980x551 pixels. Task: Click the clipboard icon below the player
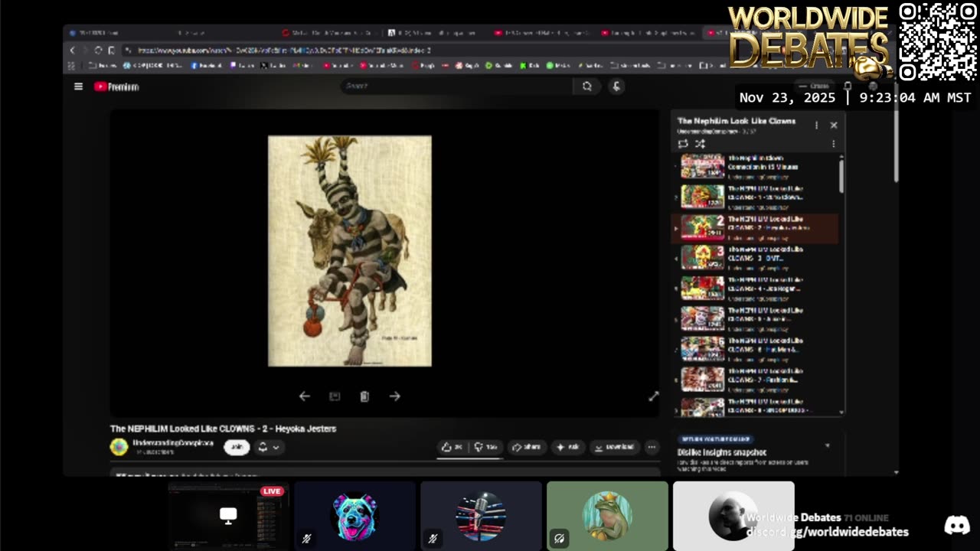tap(364, 396)
